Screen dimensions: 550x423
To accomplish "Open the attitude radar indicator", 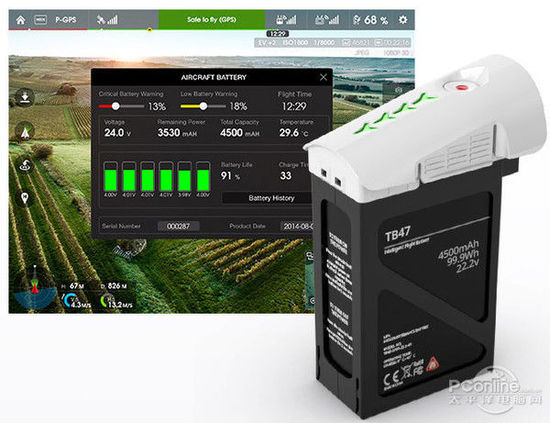I will [x=34, y=289].
